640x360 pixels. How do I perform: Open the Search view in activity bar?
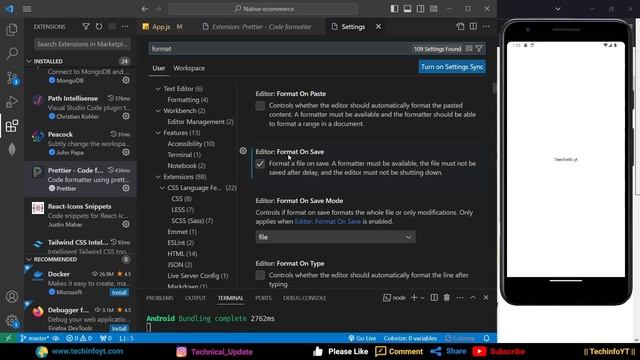(x=12, y=53)
